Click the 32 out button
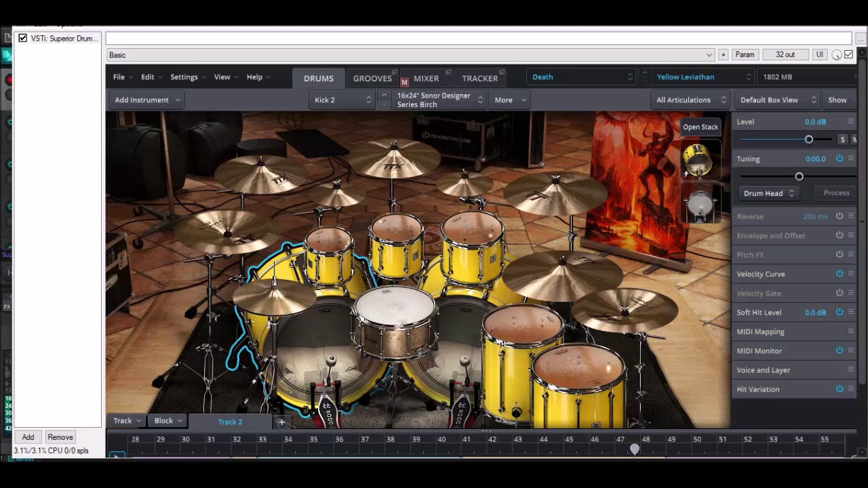 (x=785, y=55)
